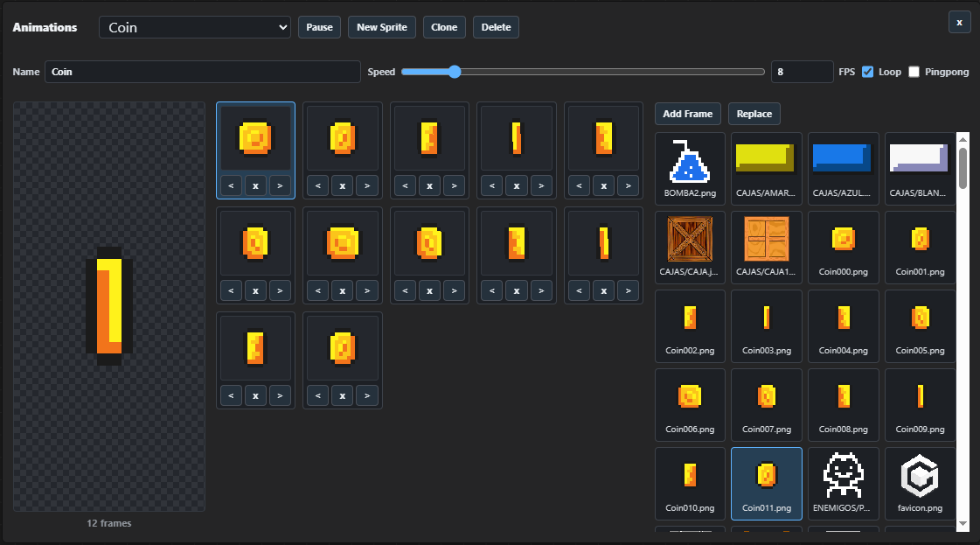Pause the animation preview

(x=319, y=27)
